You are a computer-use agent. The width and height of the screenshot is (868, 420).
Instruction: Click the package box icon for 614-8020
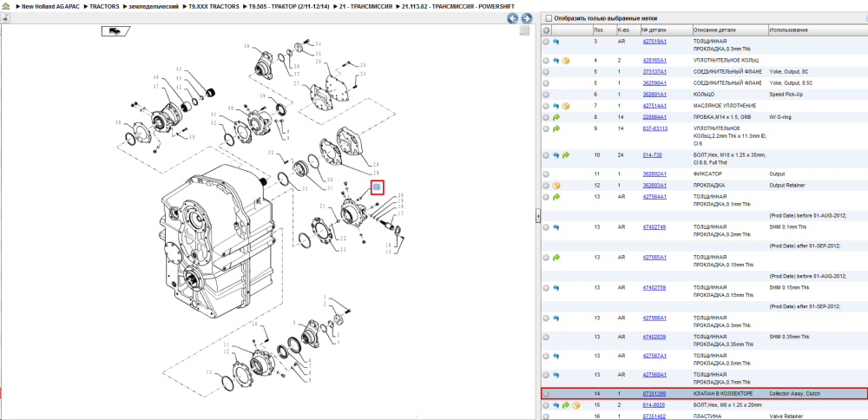[575, 405]
